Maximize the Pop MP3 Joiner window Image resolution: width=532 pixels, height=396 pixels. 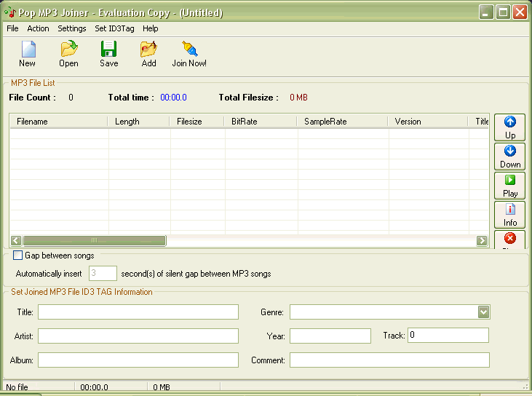(503, 12)
